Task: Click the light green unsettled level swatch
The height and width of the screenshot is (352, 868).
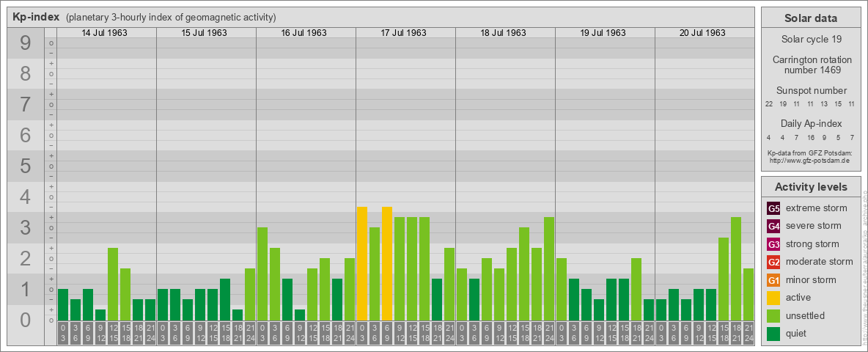Action: click(773, 315)
